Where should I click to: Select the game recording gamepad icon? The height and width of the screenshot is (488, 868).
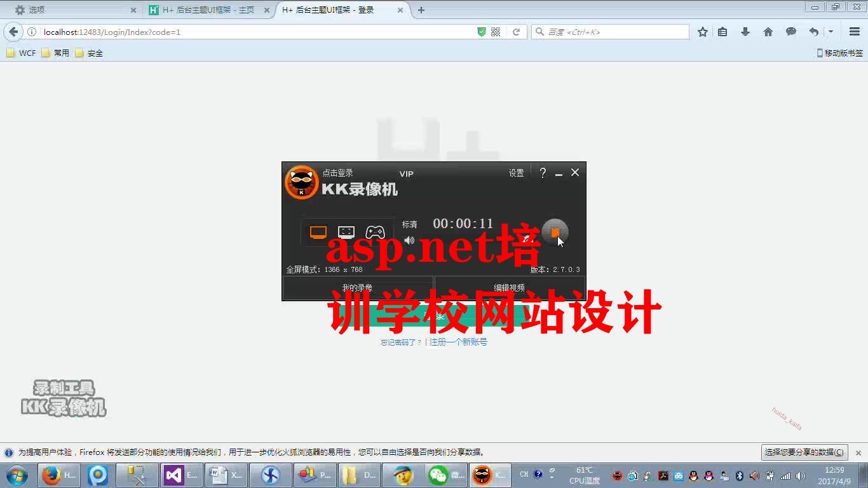(375, 231)
